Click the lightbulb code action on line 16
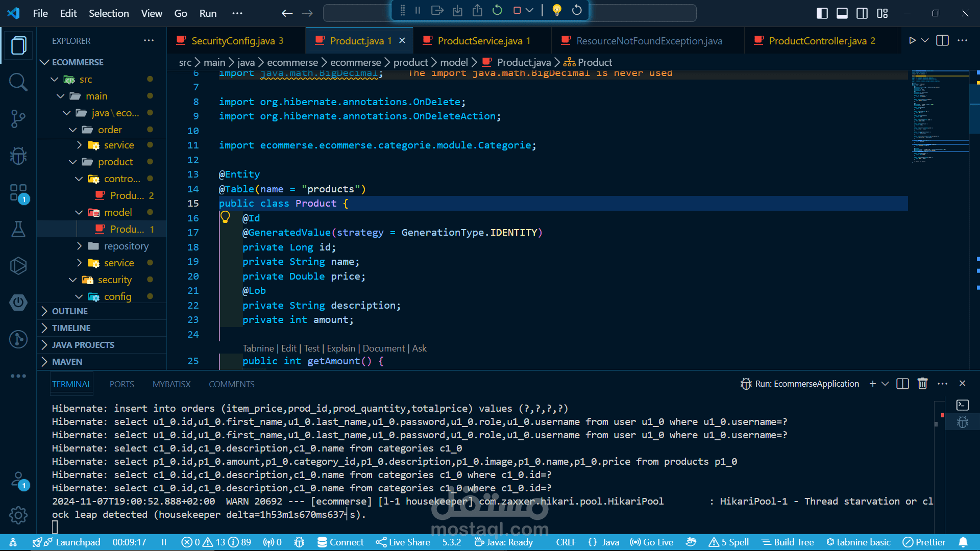The width and height of the screenshot is (980, 551). 225,218
